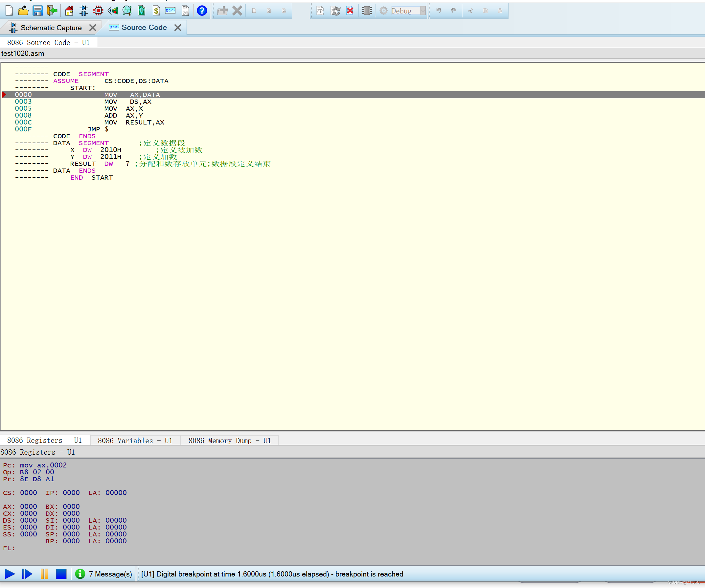Open the Bill of Materials dollar icon

tap(156, 11)
